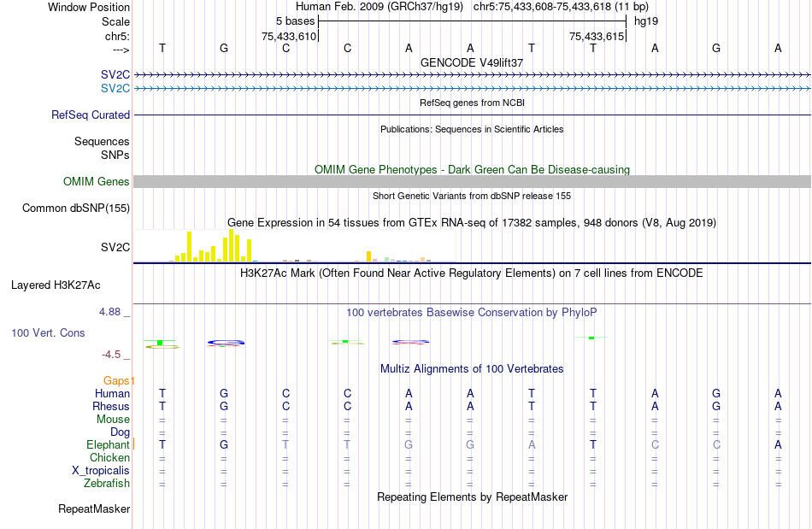This screenshot has height=529, width=812.
Task: Open Multiz Alignments of 100 Vertebrates title
Action: tap(472, 369)
